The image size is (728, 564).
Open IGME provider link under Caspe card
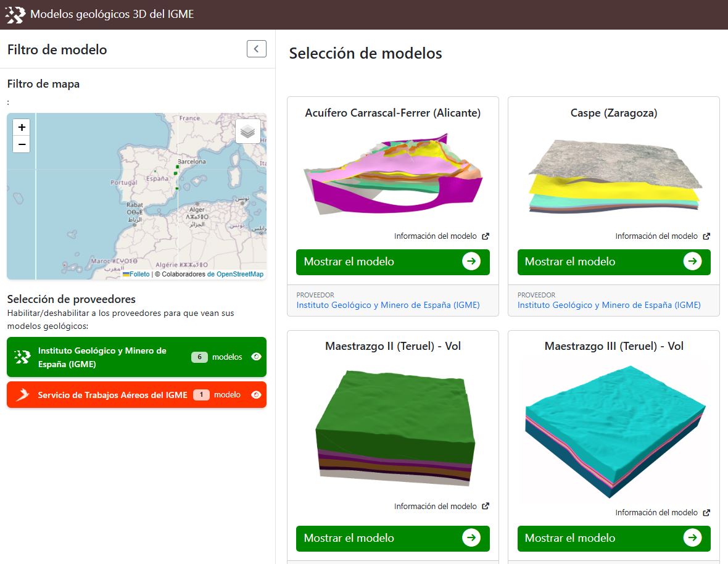(608, 305)
